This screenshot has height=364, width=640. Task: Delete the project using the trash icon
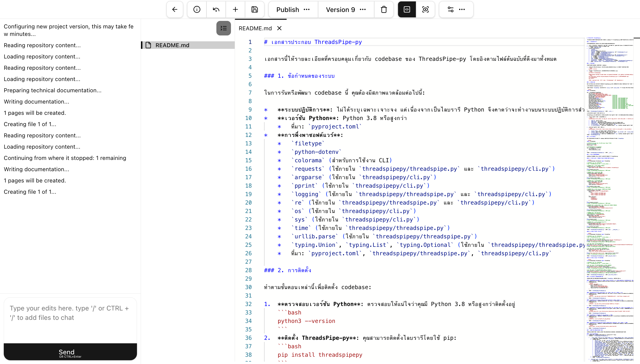(384, 9)
